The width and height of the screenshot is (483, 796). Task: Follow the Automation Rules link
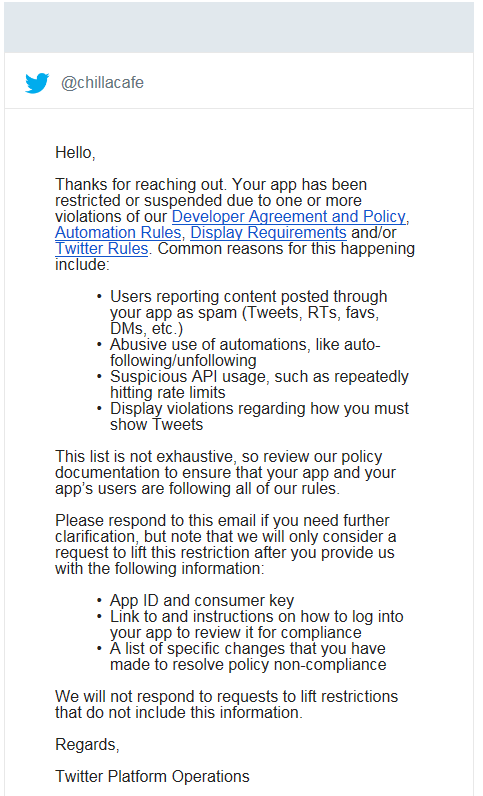click(x=118, y=233)
